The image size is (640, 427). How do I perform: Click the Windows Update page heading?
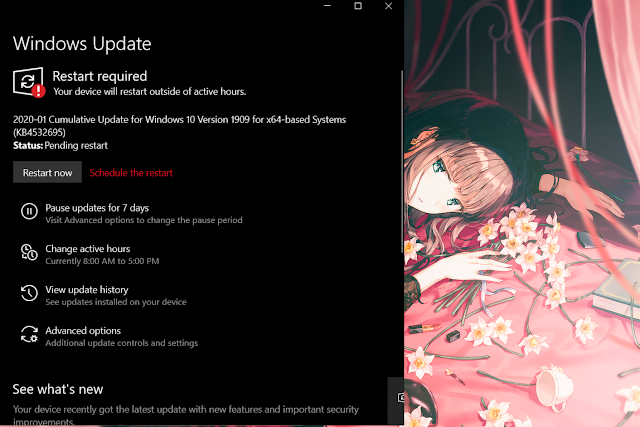pos(82,44)
